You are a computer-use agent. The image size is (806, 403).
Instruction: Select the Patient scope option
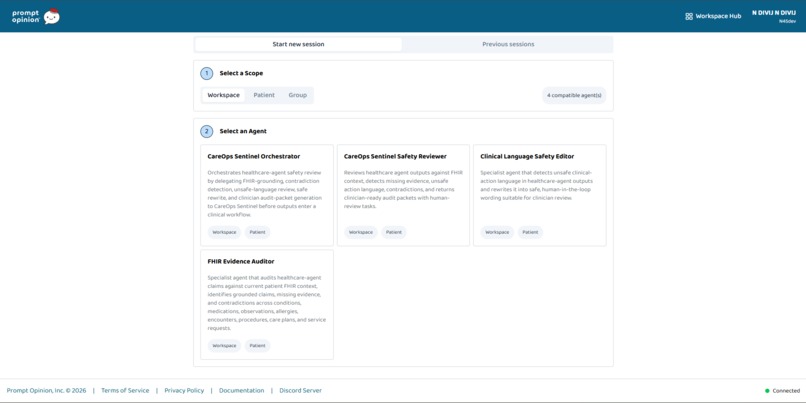click(264, 95)
